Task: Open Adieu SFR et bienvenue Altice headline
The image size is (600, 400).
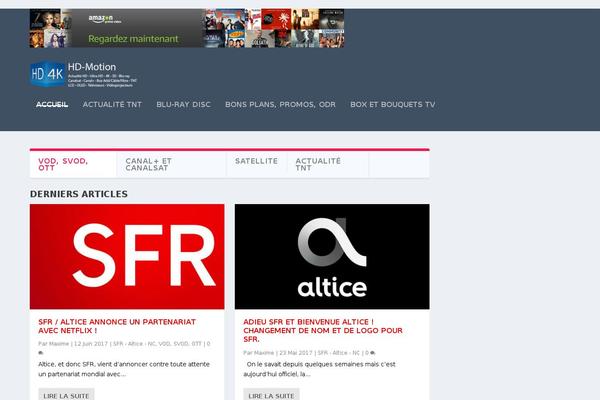Action: pos(323,330)
